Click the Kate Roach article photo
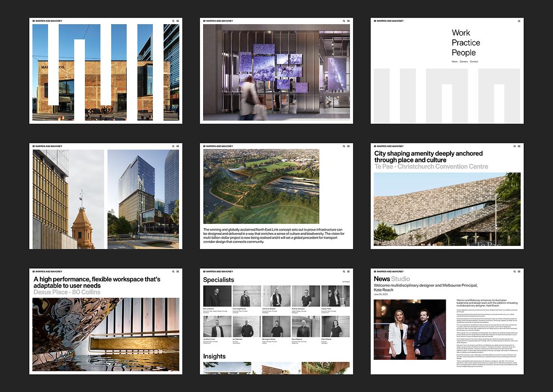The image size is (553, 392). (410, 329)
